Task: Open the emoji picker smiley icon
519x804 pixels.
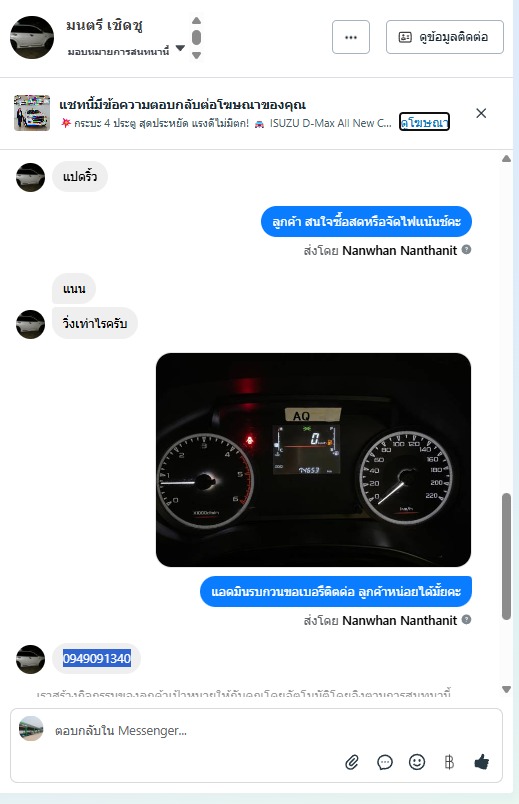Action: 417,762
